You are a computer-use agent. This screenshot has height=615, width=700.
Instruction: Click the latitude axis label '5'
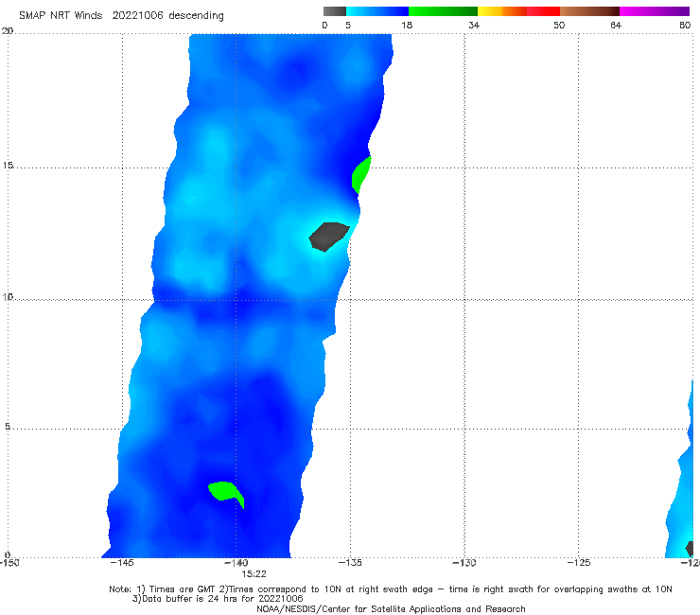(8, 427)
